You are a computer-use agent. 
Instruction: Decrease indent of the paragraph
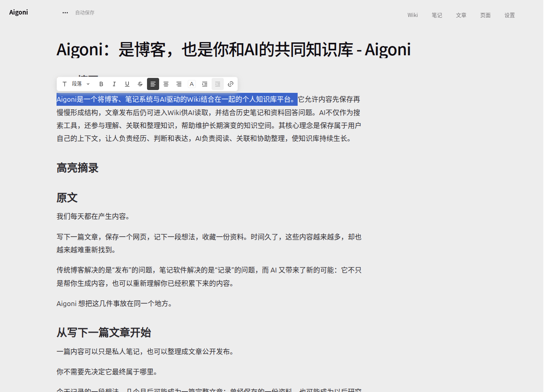click(x=218, y=84)
